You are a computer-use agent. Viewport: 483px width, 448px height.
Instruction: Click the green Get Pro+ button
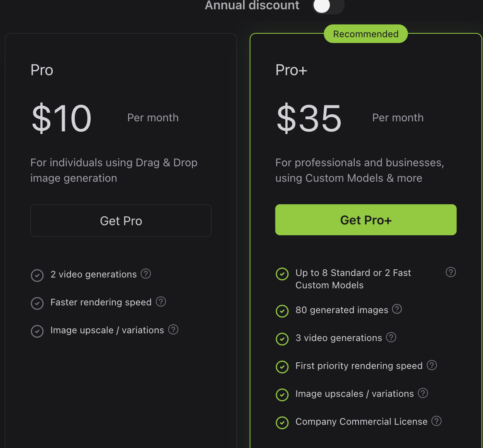(x=366, y=220)
